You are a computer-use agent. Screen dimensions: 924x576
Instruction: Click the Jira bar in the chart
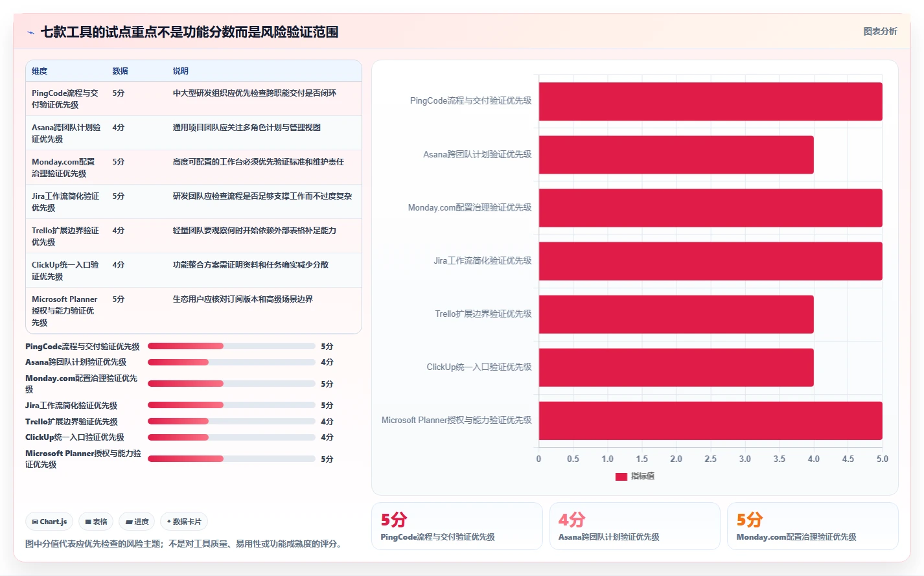coord(710,261)
